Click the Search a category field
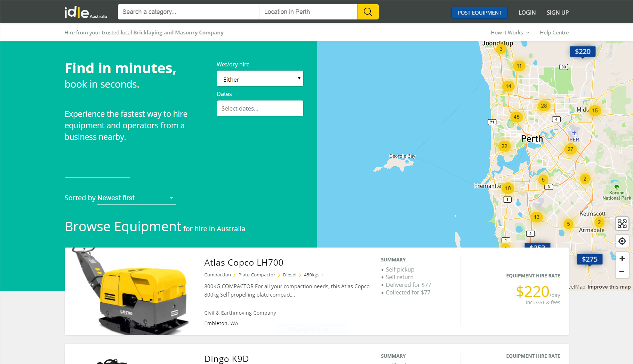633x364 pixels. tap(189, 12)
